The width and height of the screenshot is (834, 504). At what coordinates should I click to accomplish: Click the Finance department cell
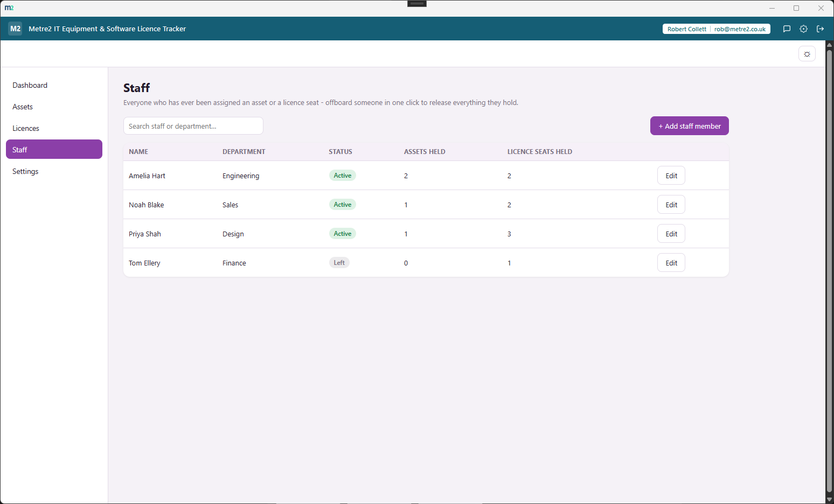234,263
